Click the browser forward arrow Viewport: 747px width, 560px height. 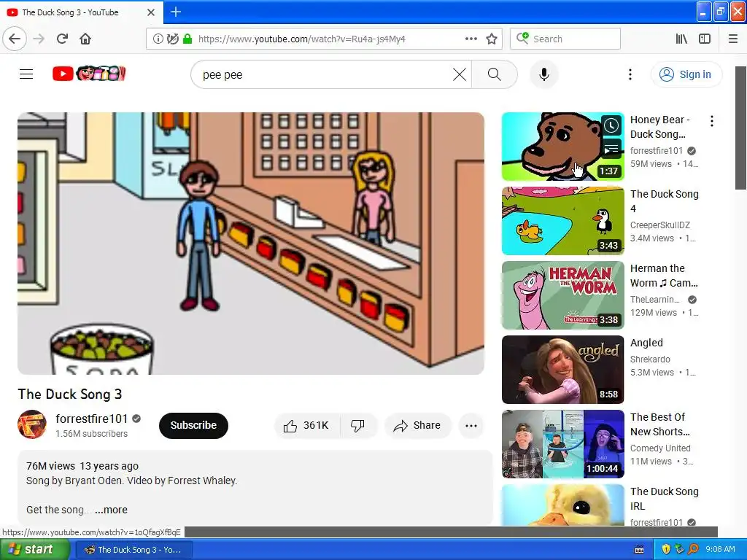(39, 39)
